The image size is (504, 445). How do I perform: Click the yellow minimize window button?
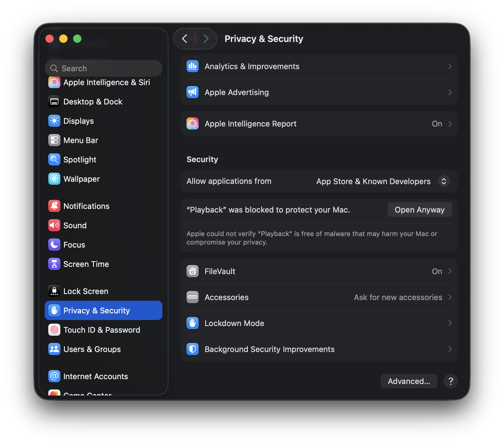(x=63, y=39)
